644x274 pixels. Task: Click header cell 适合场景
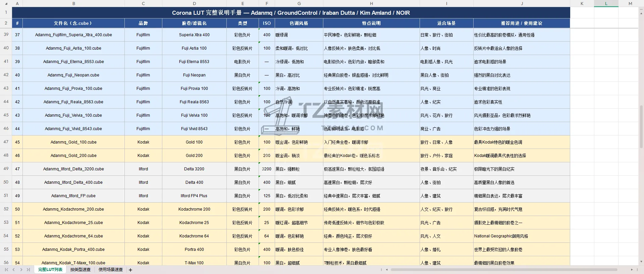(x=446, y=23)
